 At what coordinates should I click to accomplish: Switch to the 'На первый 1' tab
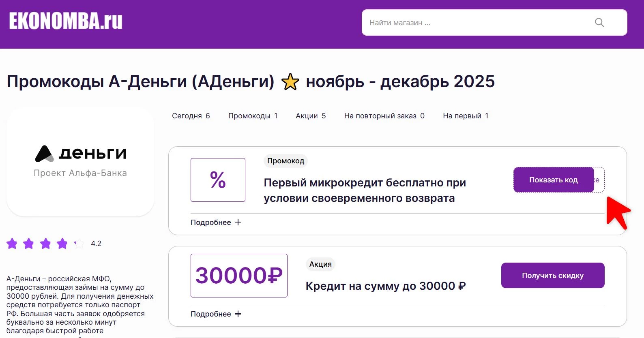pos(466,116)
